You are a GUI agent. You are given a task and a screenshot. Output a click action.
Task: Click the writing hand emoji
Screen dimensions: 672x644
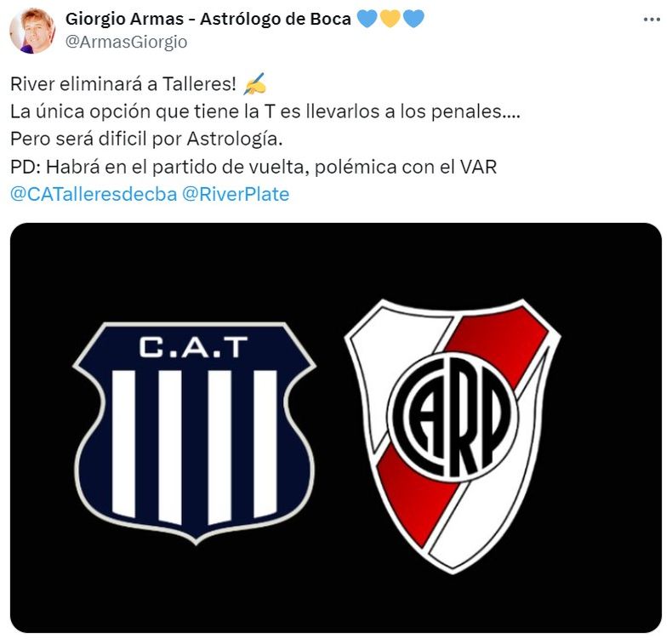254,84
